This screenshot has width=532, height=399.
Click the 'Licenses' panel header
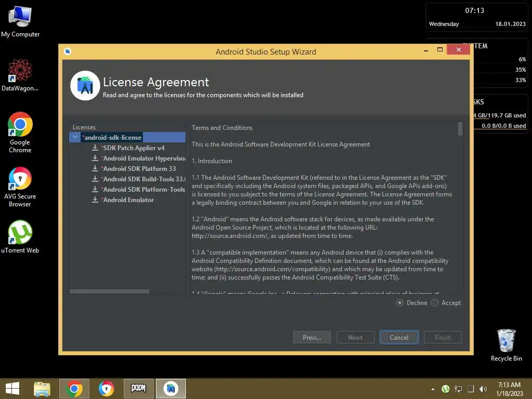click(84, 127)
